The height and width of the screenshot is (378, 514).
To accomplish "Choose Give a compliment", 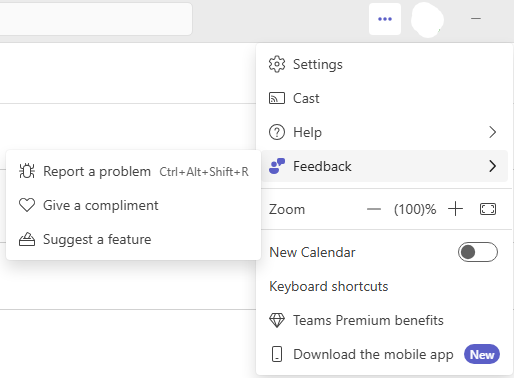I will pos(133,205).
